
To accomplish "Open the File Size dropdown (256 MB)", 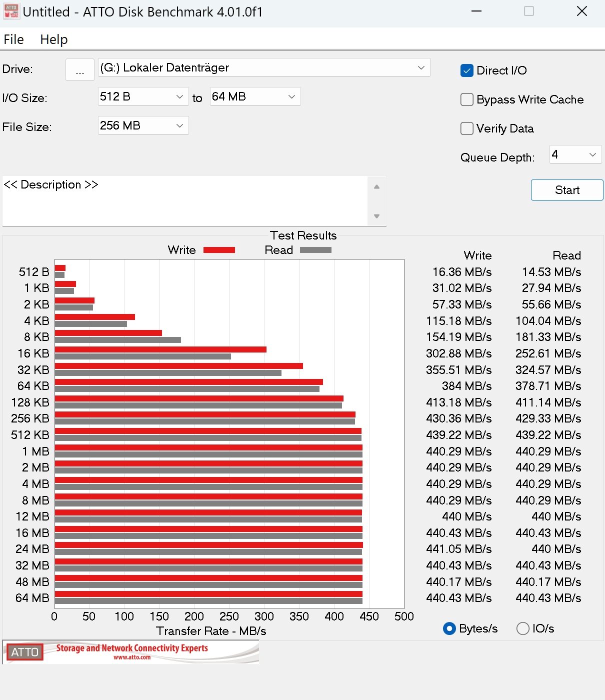I will coord(143,125).
